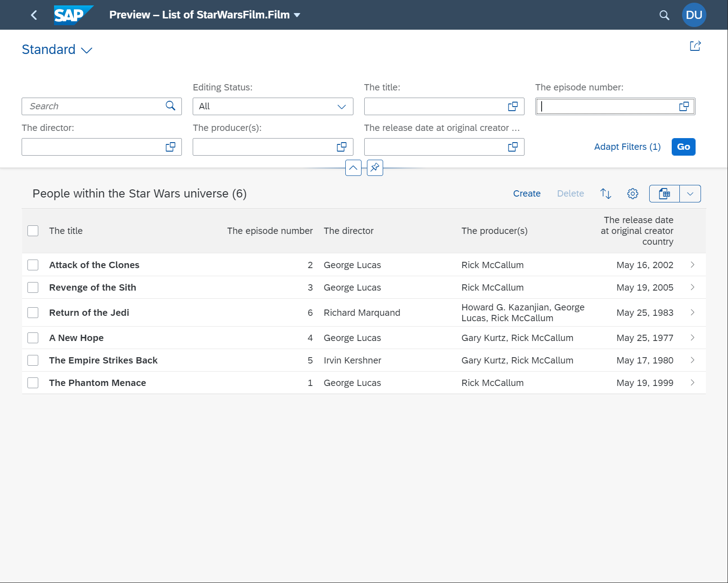
Task: Open the table sort settings
Action: point(606,193)
